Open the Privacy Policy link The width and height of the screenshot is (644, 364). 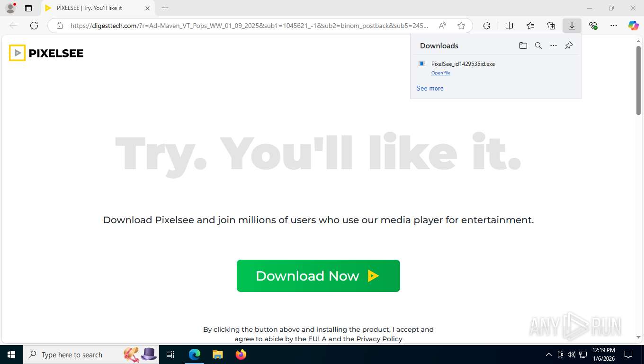coord(379,339)
